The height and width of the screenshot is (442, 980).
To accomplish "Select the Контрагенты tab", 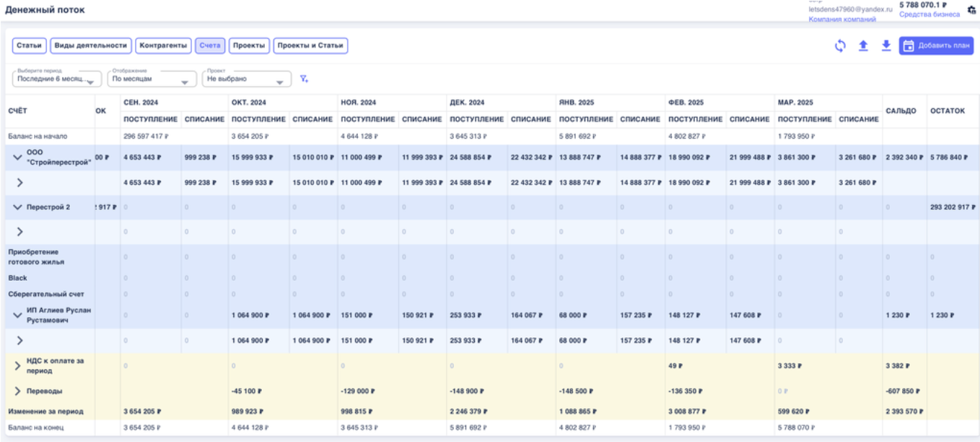I will pos(164,45).
